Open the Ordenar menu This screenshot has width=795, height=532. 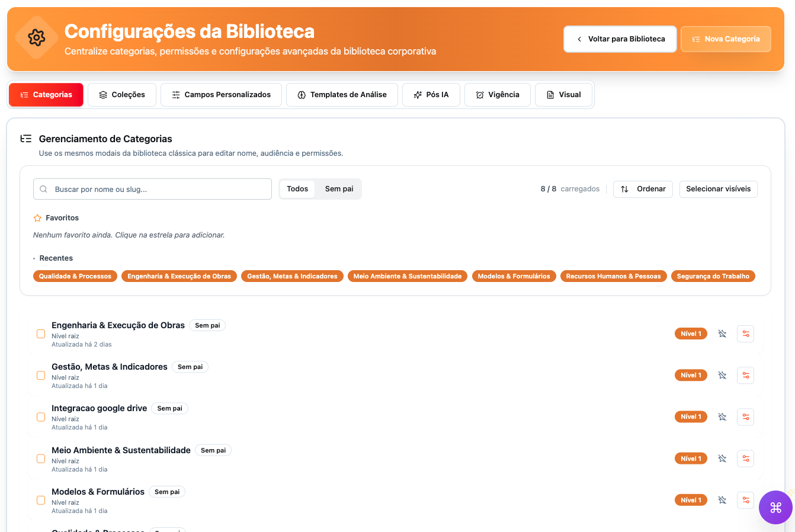[x=643, y=188]
